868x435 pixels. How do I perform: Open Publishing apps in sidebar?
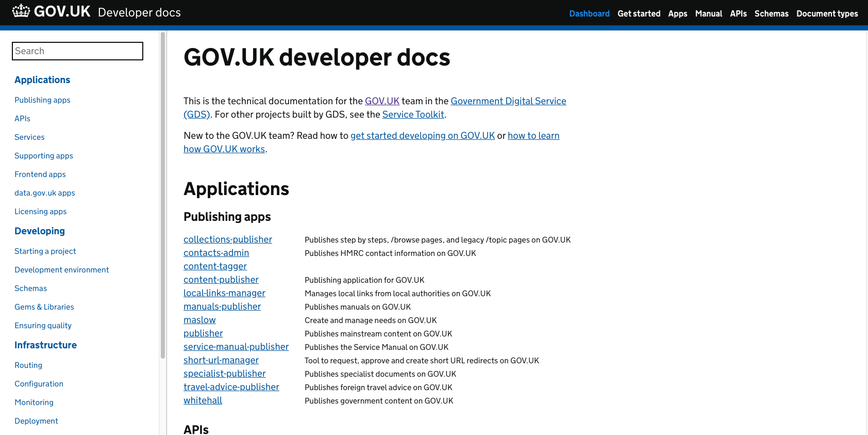[42, 100]
